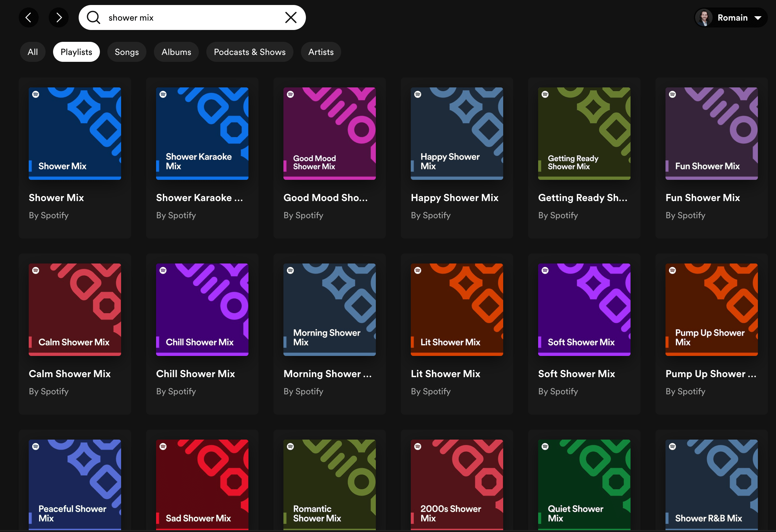Click the forward navigation arrow
The image size is (776, 532).
[59, 17]
